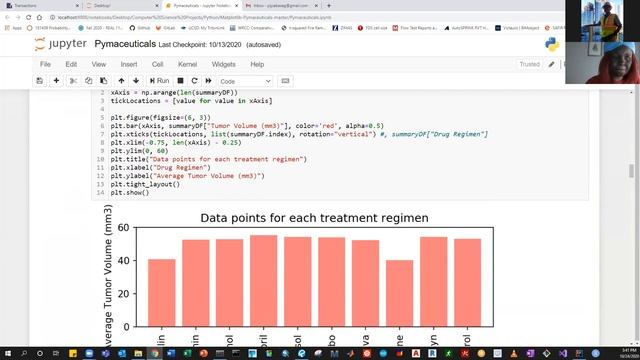640x360 pixels.
Task: Click the bar chart output image
Action: 298,276
